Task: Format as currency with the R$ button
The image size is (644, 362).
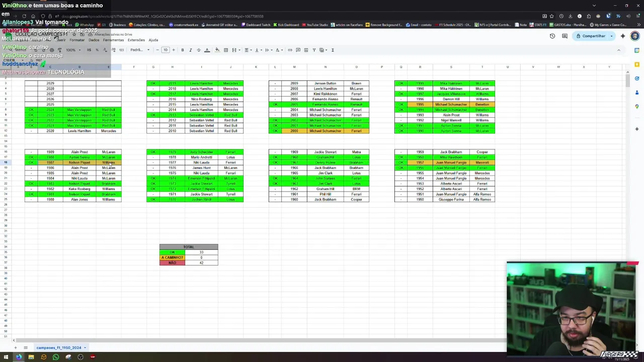Action: coord(89,50)
